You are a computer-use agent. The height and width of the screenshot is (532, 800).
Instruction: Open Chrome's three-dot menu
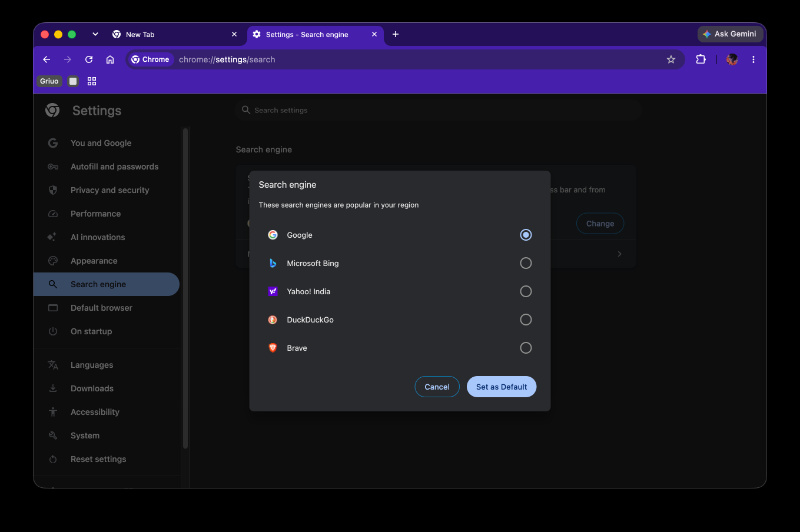point(753,60)
